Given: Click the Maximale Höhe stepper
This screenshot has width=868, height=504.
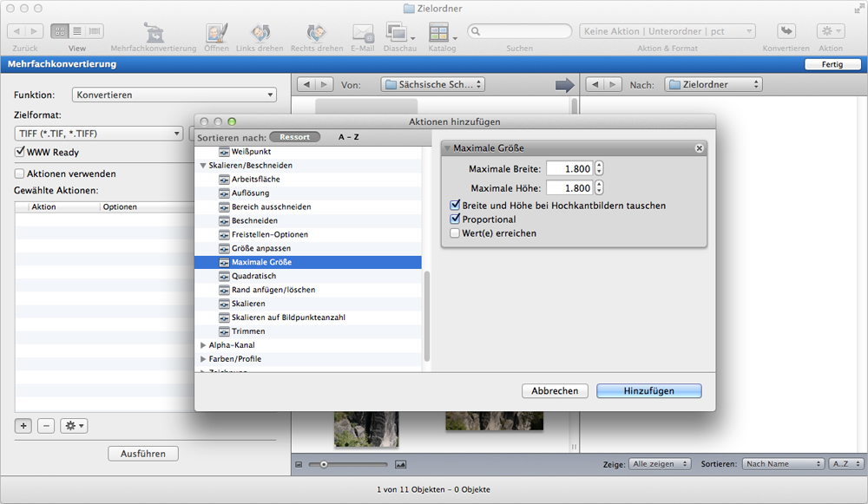Looking at the screenshot, I should point(599,188).
